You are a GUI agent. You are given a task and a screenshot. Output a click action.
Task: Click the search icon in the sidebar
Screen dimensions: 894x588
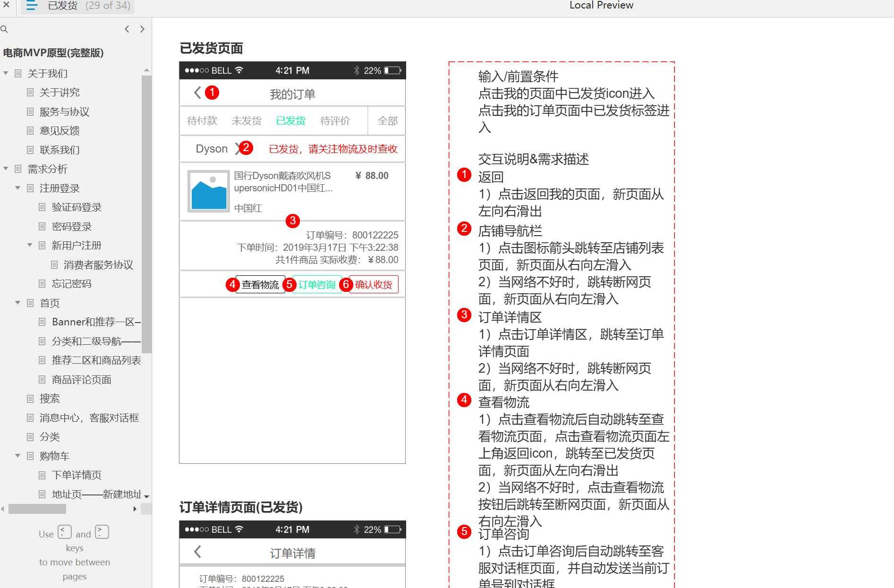point(5,29)
